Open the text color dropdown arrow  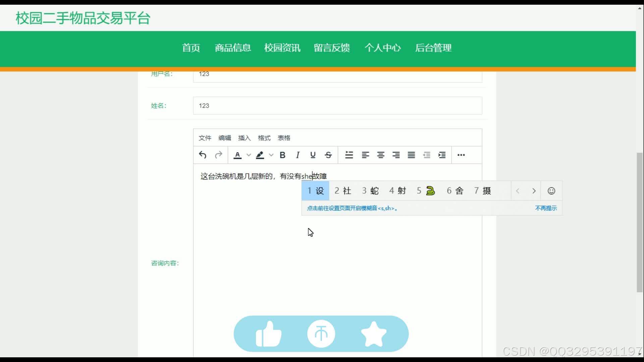pos(249,155)
